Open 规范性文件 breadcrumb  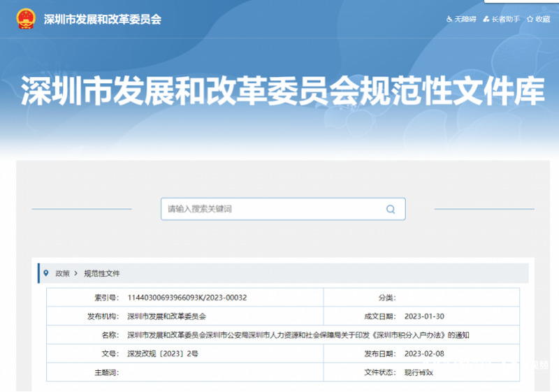click(101, 274)
